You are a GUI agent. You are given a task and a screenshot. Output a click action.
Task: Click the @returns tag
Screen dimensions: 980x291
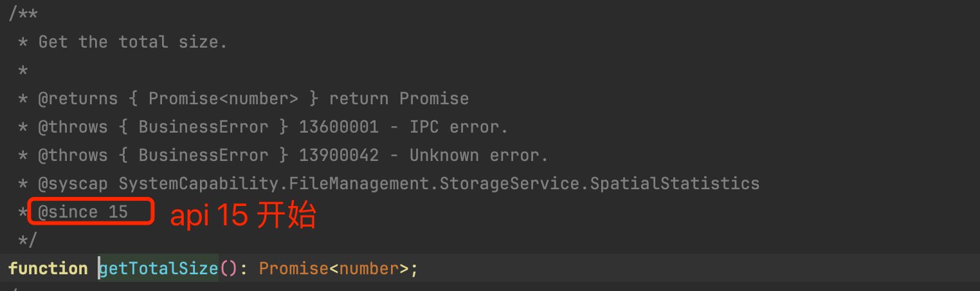coord(78,99)
